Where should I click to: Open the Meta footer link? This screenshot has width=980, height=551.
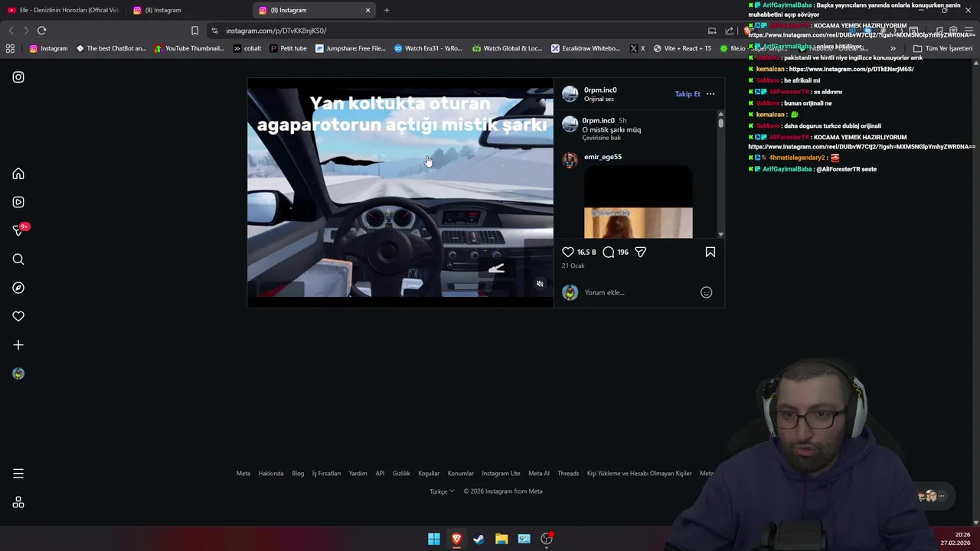tap(243, 474)
